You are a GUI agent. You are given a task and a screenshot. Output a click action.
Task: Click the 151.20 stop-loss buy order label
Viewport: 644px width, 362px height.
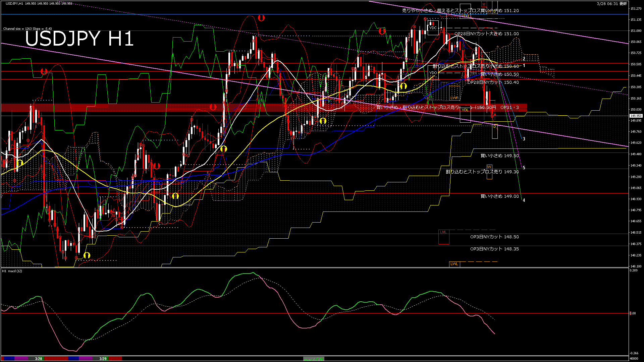point(460,11)
